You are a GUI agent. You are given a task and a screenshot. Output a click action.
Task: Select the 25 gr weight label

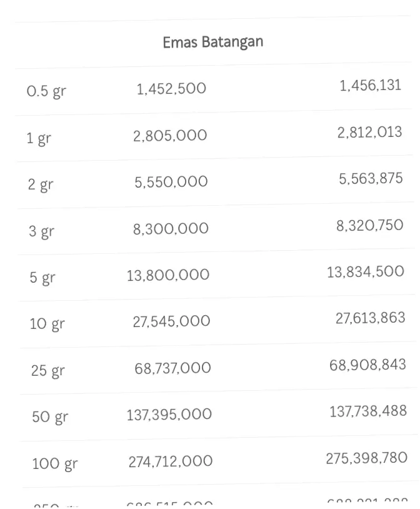coord(48,370)
